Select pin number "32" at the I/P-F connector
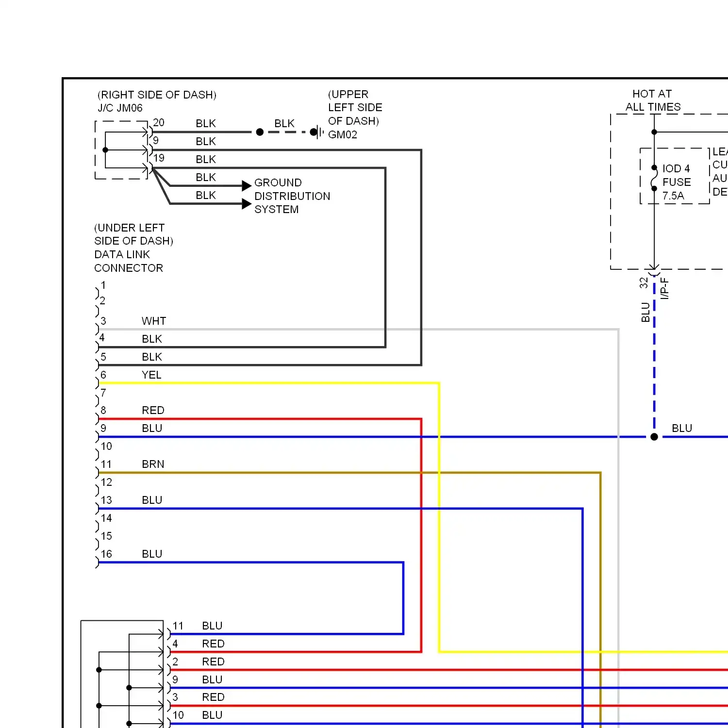 click(644, 283)
